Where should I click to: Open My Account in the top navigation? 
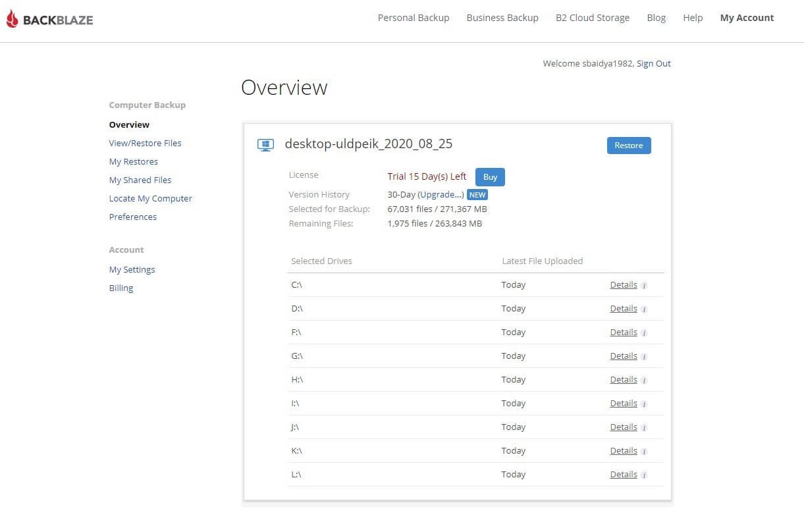coord(747,18)
